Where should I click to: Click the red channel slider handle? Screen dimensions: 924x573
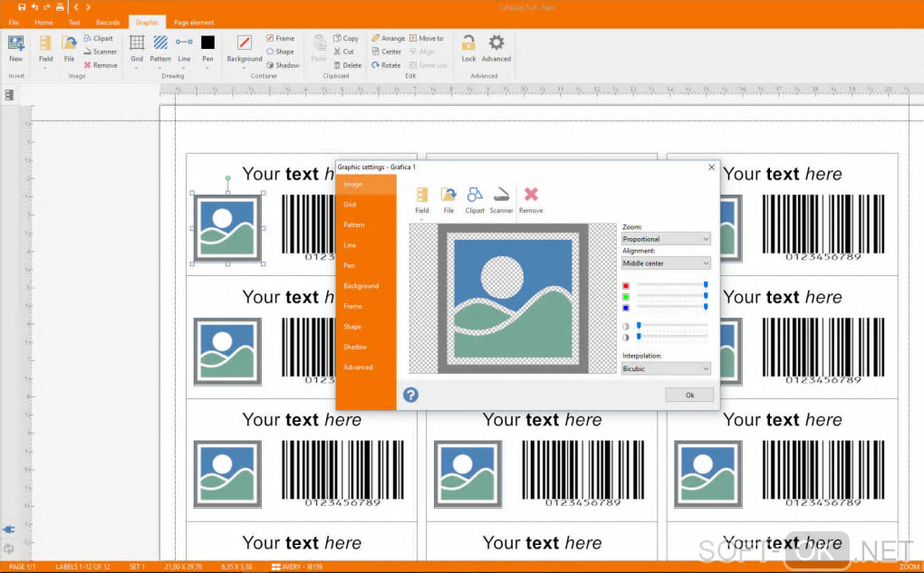click(706, 285)
